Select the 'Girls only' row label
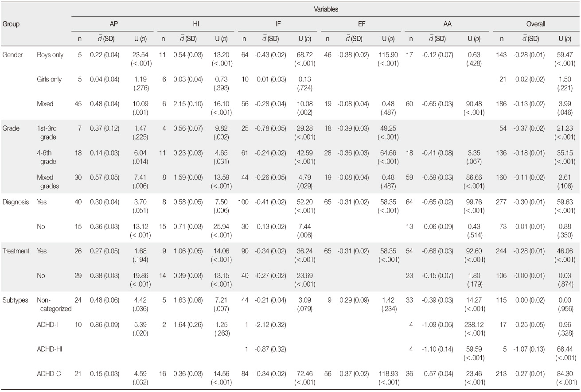The height and width of the screenshot is (392, 581). point(50,80)
